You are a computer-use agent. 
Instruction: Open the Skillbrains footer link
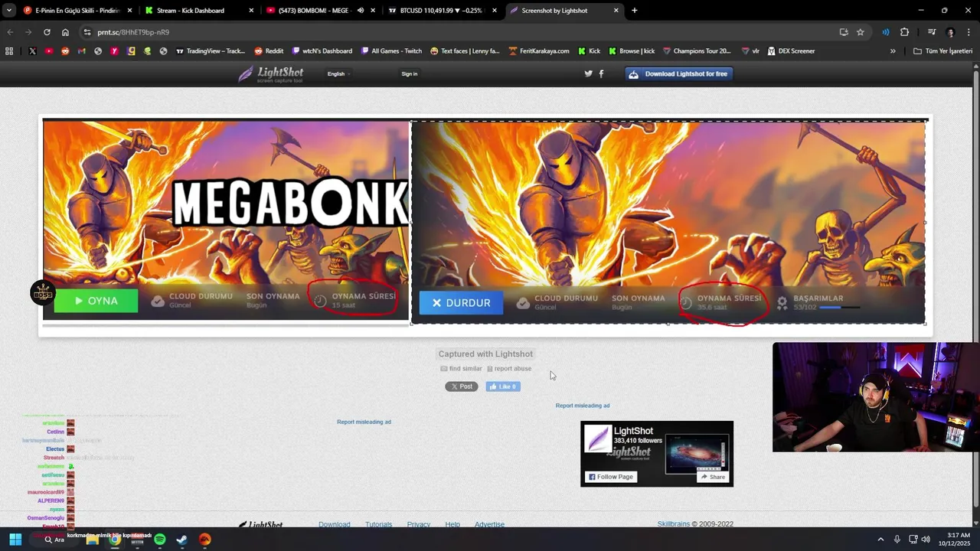pyautogui.click(x=674, y=524)
